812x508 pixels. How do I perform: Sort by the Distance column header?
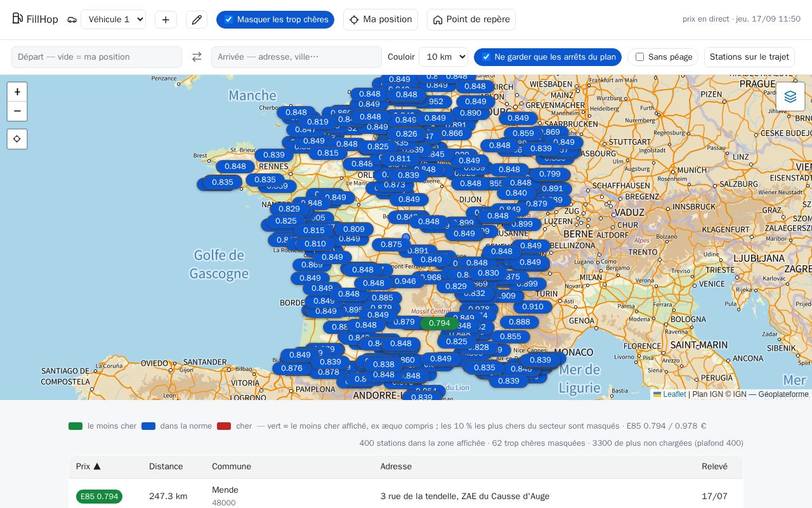click(166, 467)
